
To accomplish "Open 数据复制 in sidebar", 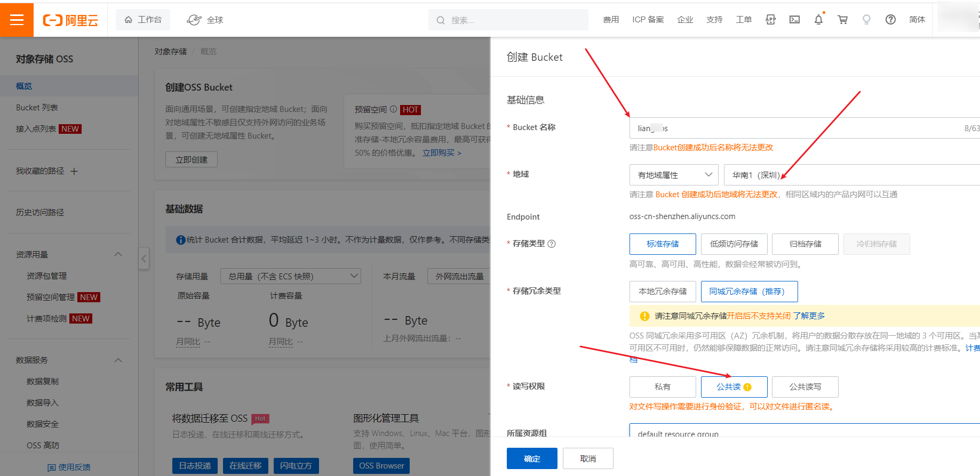I will [43, 381].
